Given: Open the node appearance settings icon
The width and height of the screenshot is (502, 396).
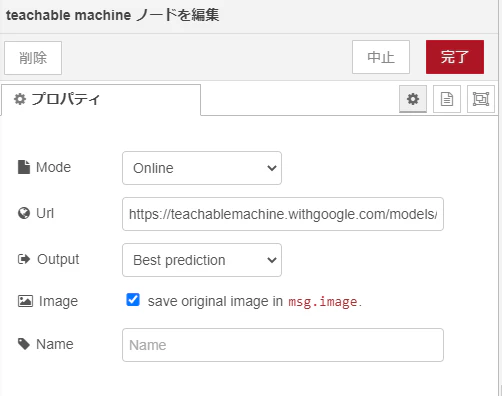Looking at the screenshot, I should coord(481,99).
